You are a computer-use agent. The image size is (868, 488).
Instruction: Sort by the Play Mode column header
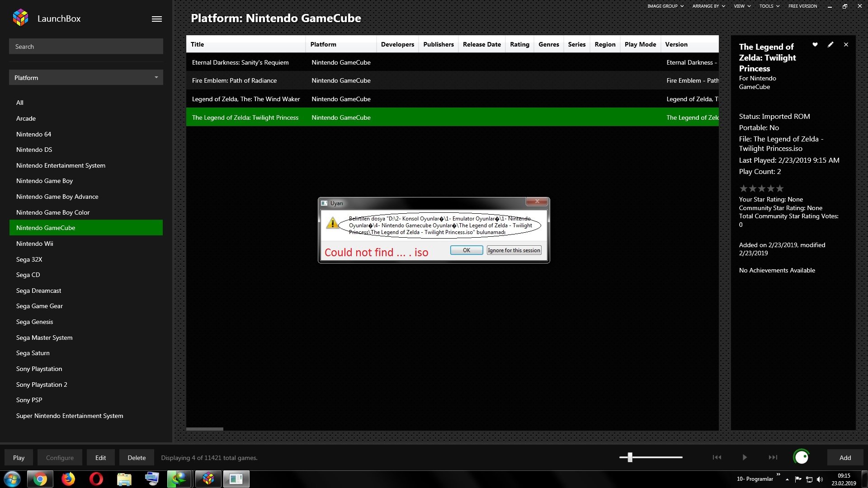[640, 44]
